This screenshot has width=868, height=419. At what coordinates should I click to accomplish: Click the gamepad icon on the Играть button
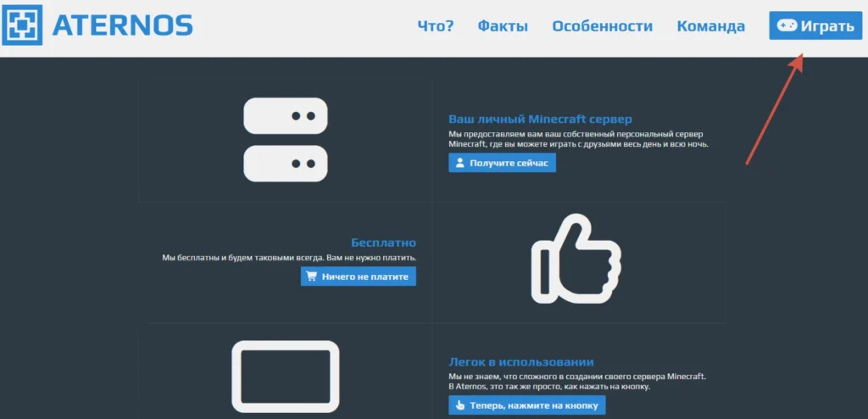(787, 25)
